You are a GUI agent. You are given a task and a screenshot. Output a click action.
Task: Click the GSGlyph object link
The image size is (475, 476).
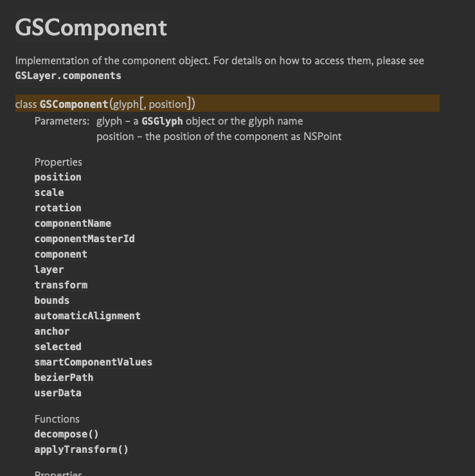(x=162, y=121)
